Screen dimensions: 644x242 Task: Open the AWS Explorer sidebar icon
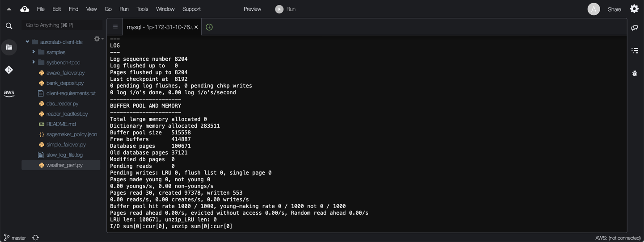[9, 93]
